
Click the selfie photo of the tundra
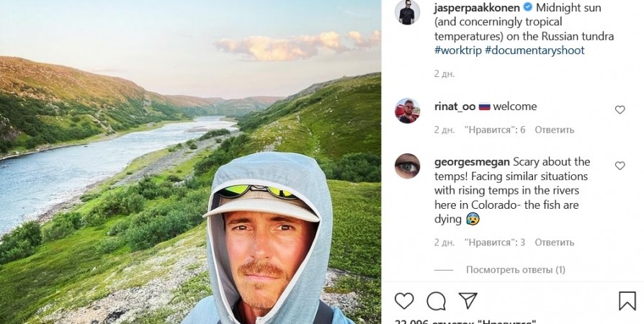[190, 162]
